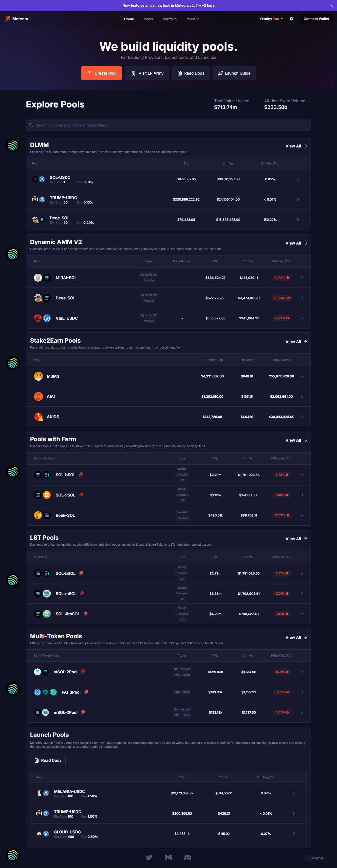The width and height of the screenshot is (337, 868).
Task: Open settings via the gear icon
Action: (x=291, y=19)
